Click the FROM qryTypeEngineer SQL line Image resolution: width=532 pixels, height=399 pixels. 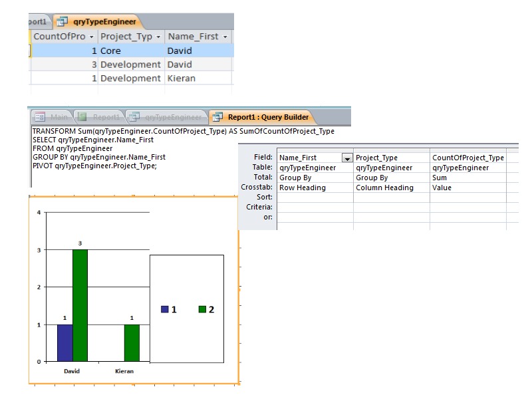(72, 148)
